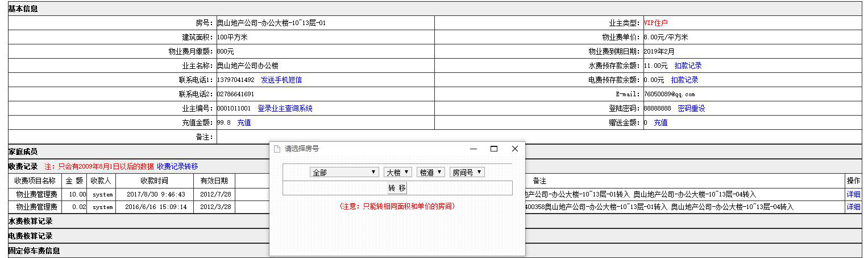The image size is (868, 258).
Task: Click the date 2012/3/28 cell
Action: [x=214, y=207]
